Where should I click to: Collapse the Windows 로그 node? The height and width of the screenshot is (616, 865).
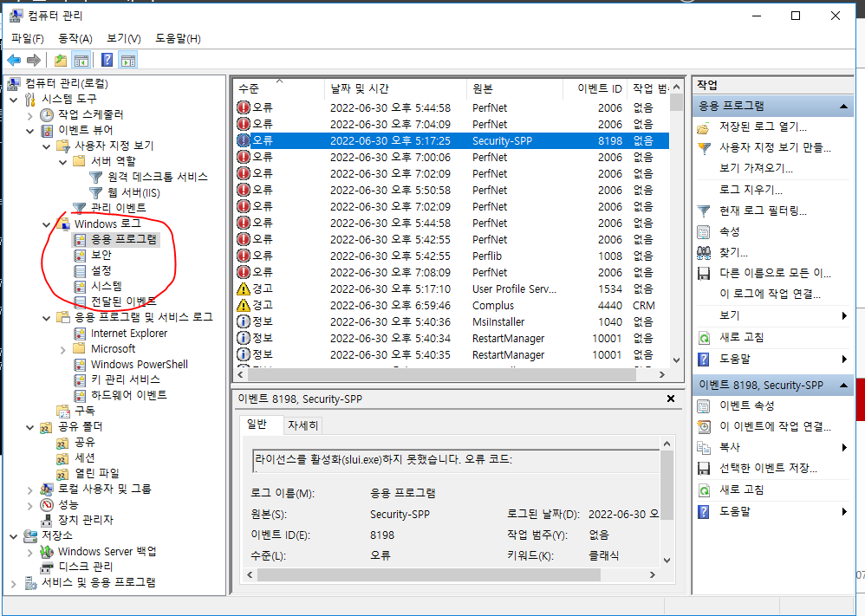47,224
